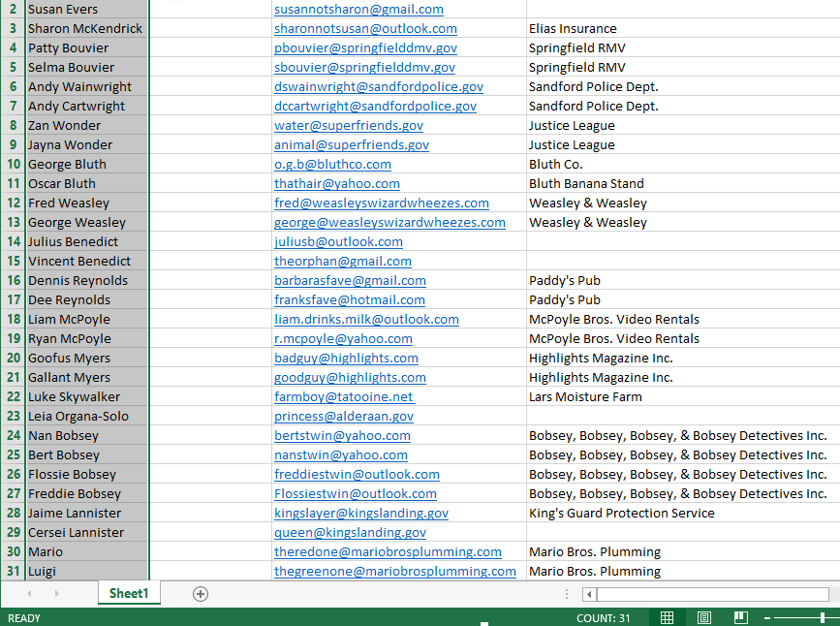Open susannotsharon@gmail.com email link
This screenshot has height=626, width=840.
[358, 9]
